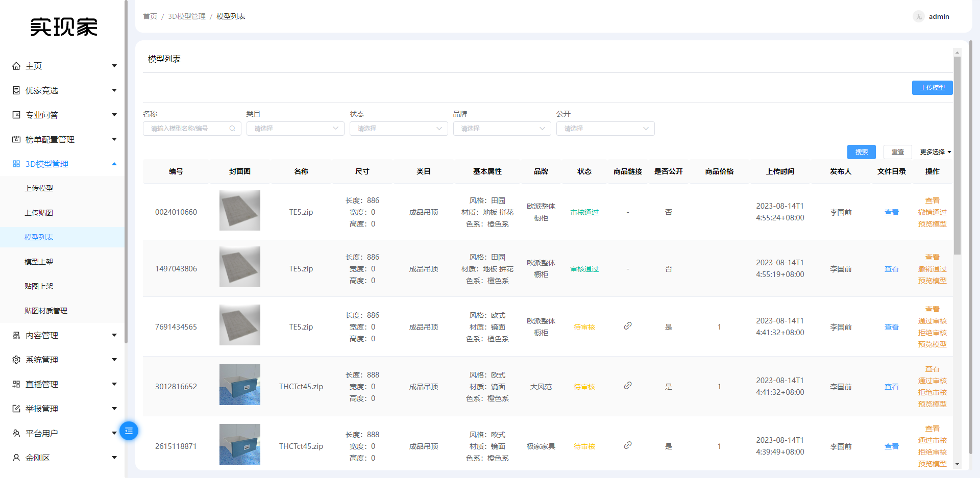This screenshot has width=980, height=478.
Task: Click 查看 file directory link for 2615118871
Action: 892,446
